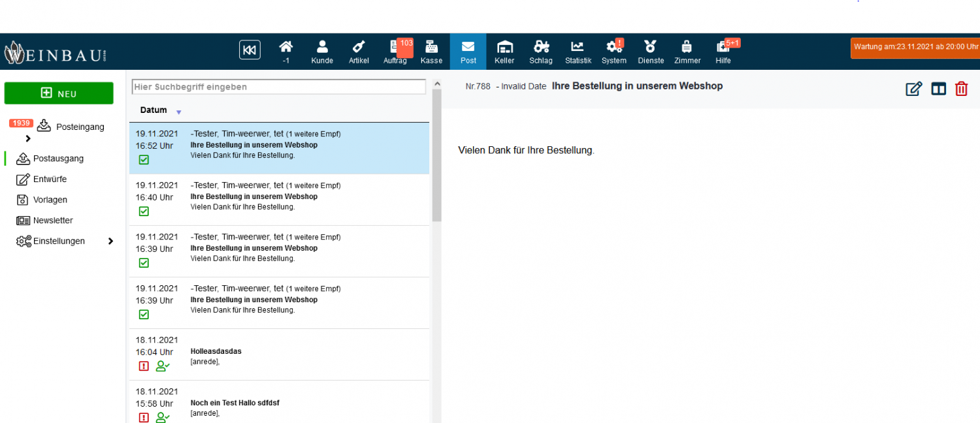Click the orange Wartung notice banner
The width and height of the screenshot is (980, 423).
click(915, 47)
